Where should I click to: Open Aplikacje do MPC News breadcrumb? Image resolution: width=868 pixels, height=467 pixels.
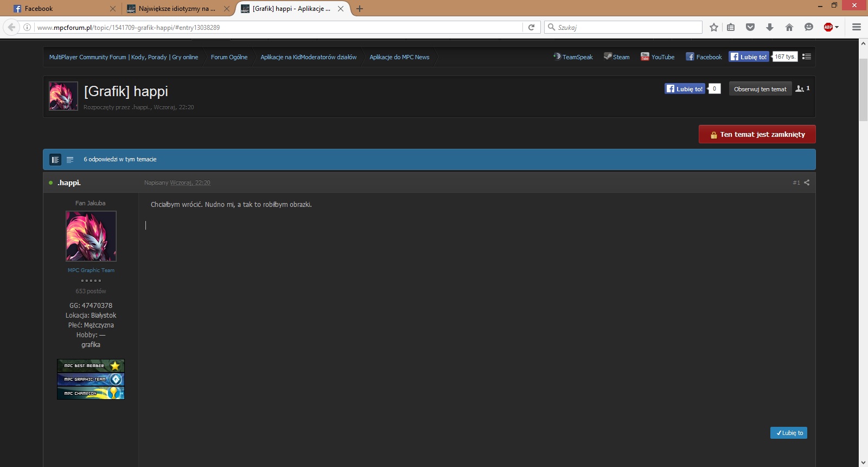tap(399, 57)
